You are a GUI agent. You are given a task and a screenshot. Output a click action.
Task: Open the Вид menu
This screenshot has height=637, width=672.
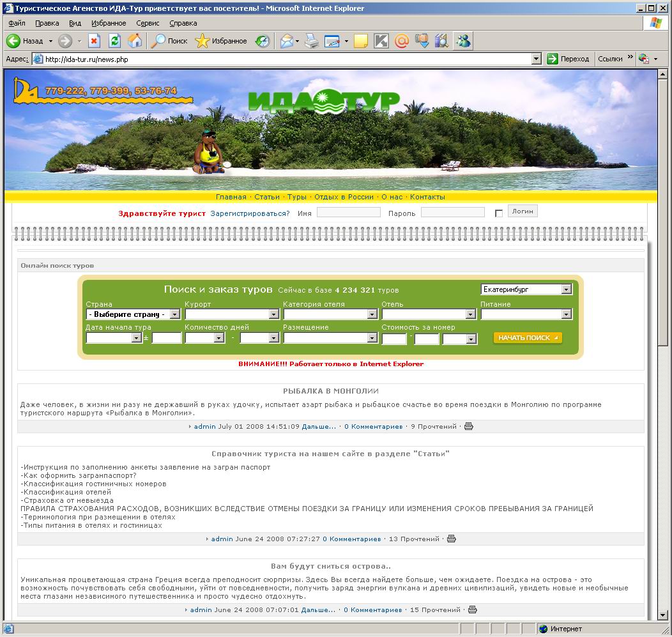[x=75, y=23]
